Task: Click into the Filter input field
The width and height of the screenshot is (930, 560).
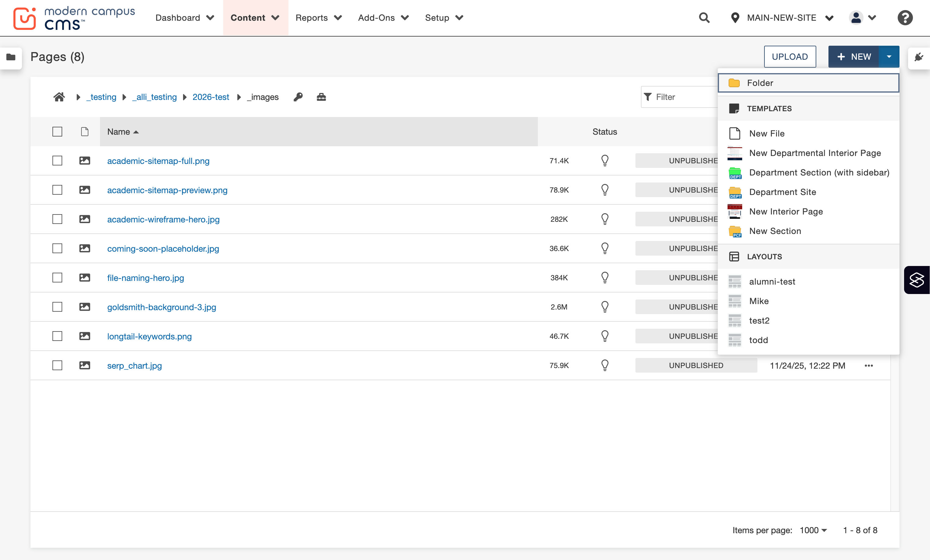Action: (x=679, y=97)
